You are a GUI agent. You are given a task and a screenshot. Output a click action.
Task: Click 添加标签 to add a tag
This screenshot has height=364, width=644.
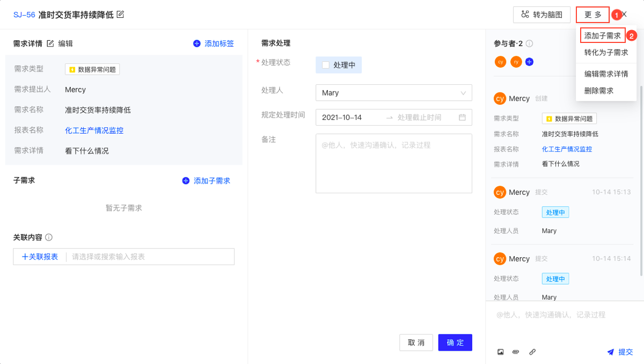214,43
